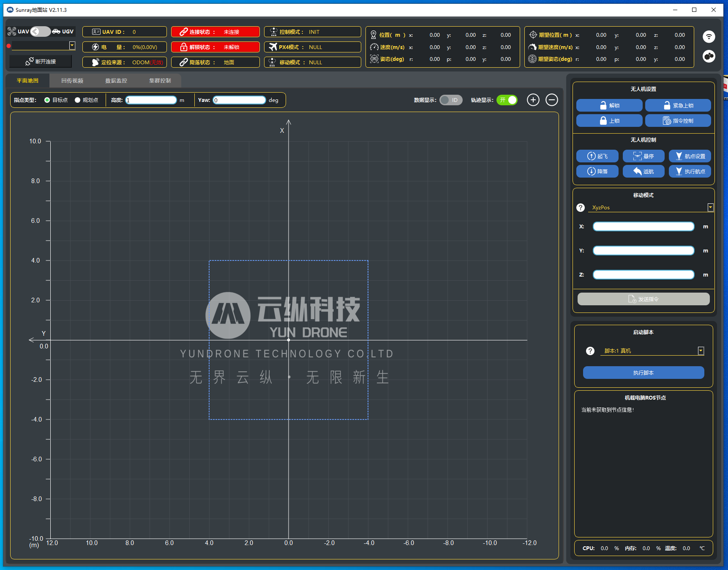Open 指令控制 command control
The image size is (728, 570).
click(x=678, y=121)
